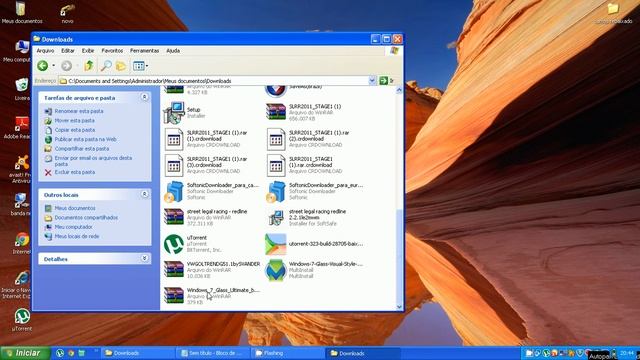Switch to first Downloads taskbar button
This screenshot has width=640, height=360.
pyautogui.click(x=137, y=353)
